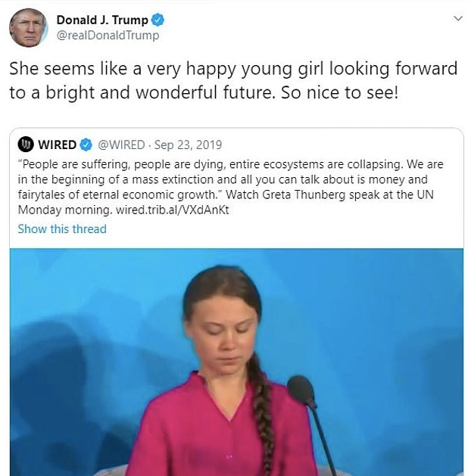Screen dimensions: 468x476
Task: Follow the wired.trib.al/VXdAnKt link
Action: click(173, 210)
